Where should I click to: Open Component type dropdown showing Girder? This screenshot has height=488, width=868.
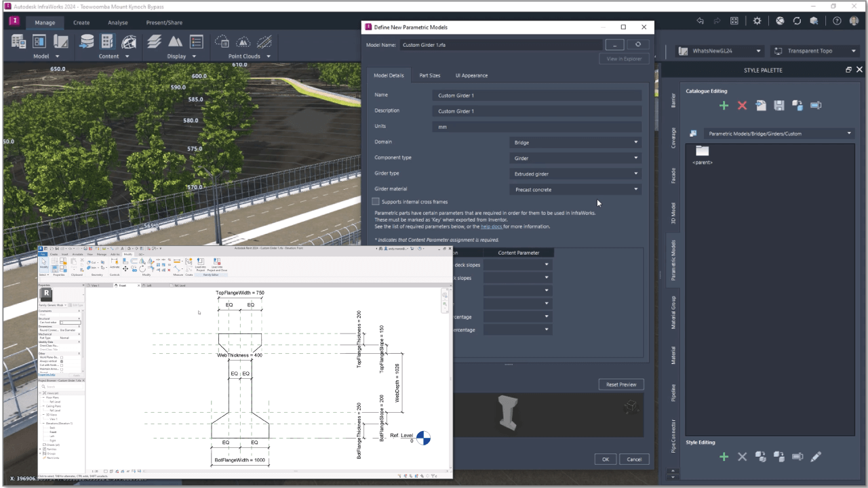[x=575, y=158]
